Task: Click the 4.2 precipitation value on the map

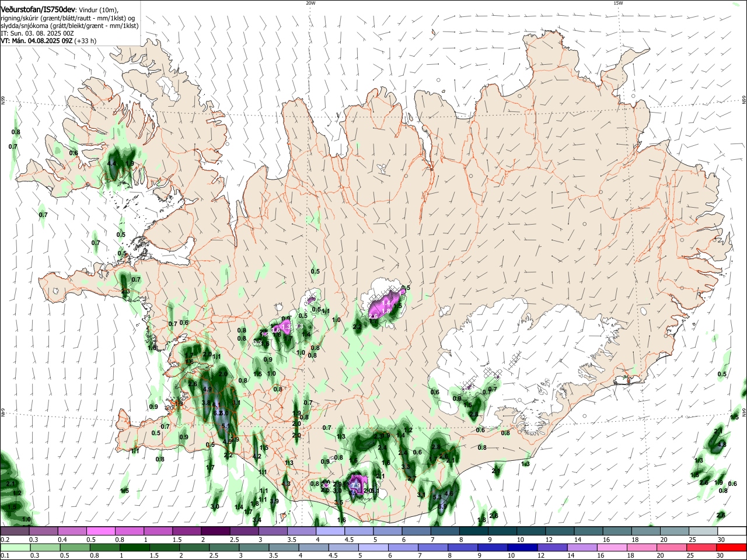Action: (257, 457)
